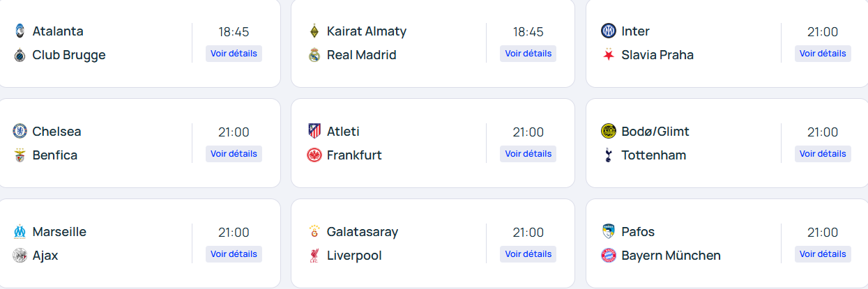Viewport: 868px width, 289px height.
Task: Click the Galatasaray logo icon
Action: 314,232
